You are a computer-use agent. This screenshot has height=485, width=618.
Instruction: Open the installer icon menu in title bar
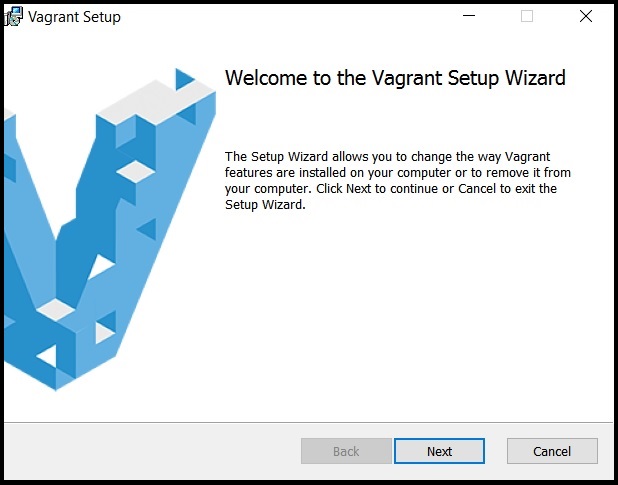point(13,16)
